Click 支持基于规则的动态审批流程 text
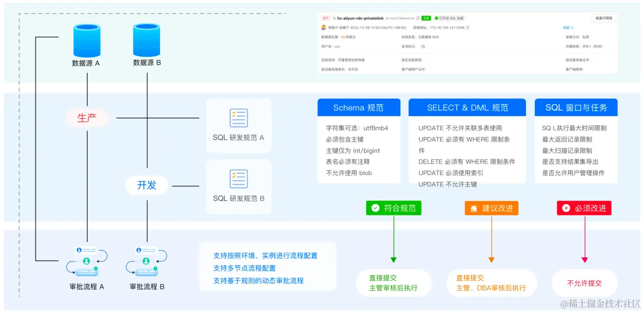 (258, 280)
